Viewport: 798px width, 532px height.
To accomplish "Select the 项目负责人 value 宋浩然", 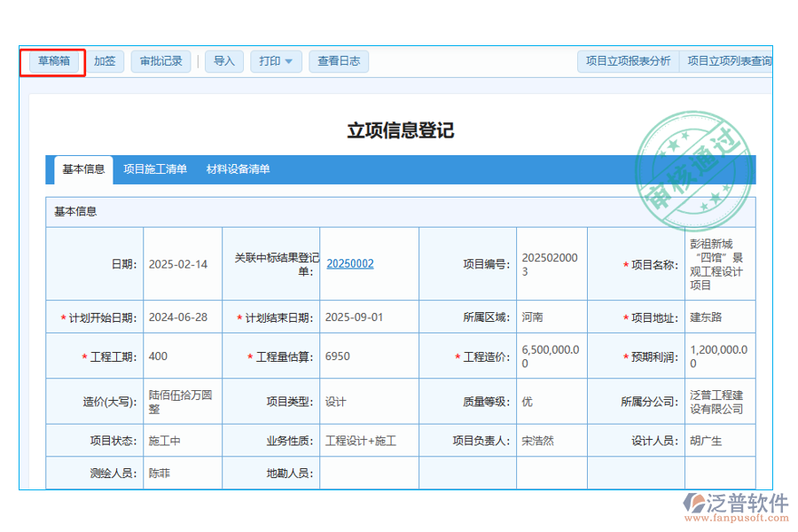I will click(539, 440).
